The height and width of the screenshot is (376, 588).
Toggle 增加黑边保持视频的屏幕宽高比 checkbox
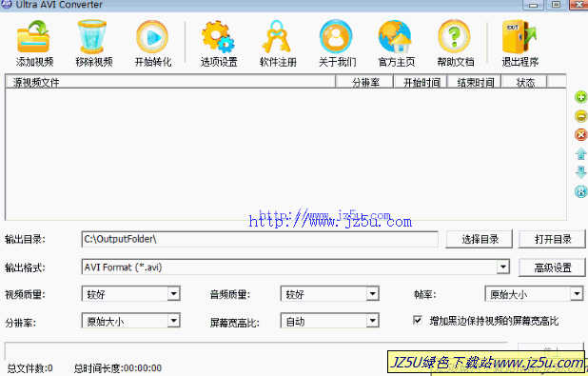(x=418, y=320)
